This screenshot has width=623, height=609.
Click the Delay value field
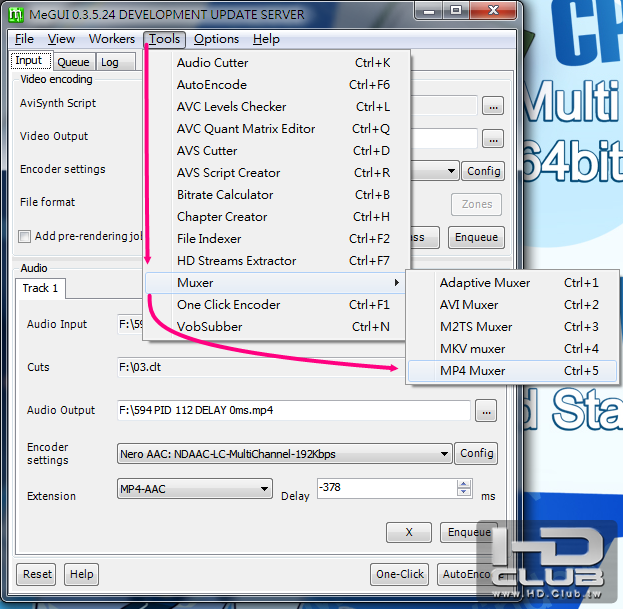click(387, 488)
